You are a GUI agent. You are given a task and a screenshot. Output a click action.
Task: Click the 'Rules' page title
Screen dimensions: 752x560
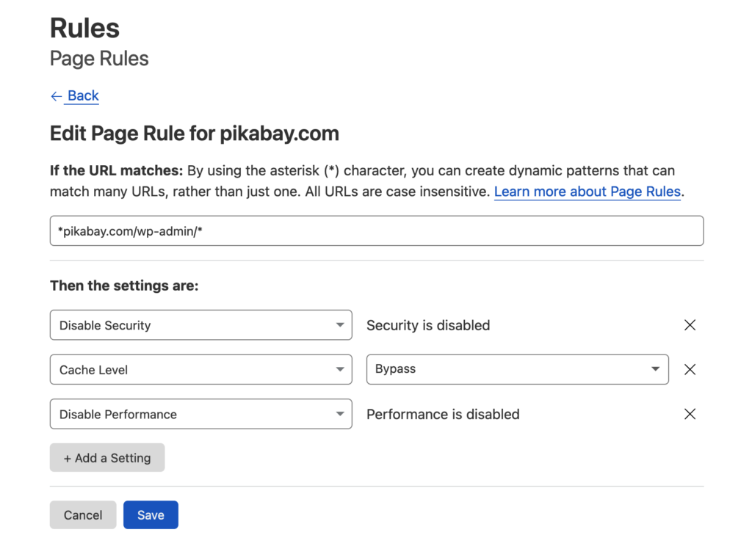tap(85, 28)
